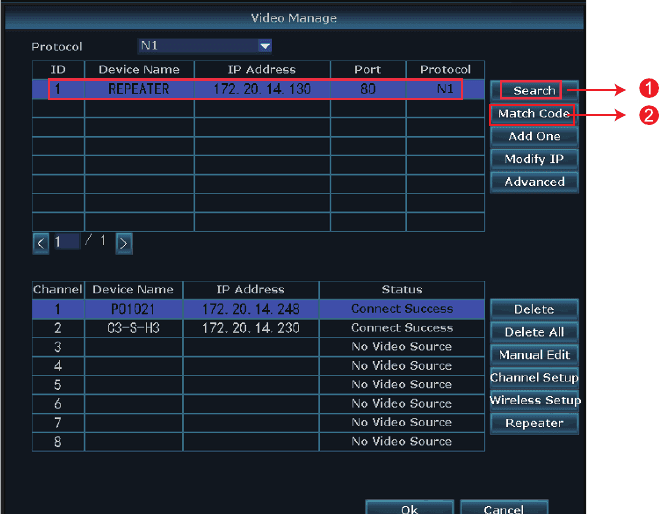The width and height of the screenshot is (659, 514).
Task: Select channel 4 number cell
Action: 58,366
